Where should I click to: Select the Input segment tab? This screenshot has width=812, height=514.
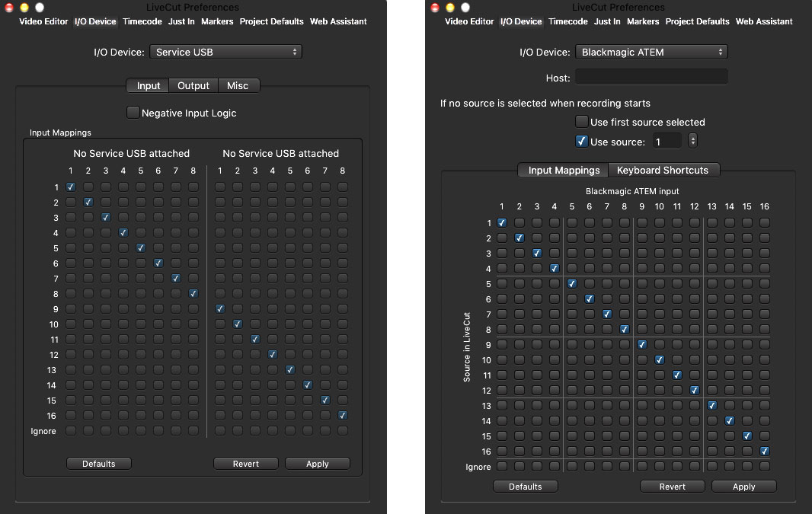(x=148, y=86)
